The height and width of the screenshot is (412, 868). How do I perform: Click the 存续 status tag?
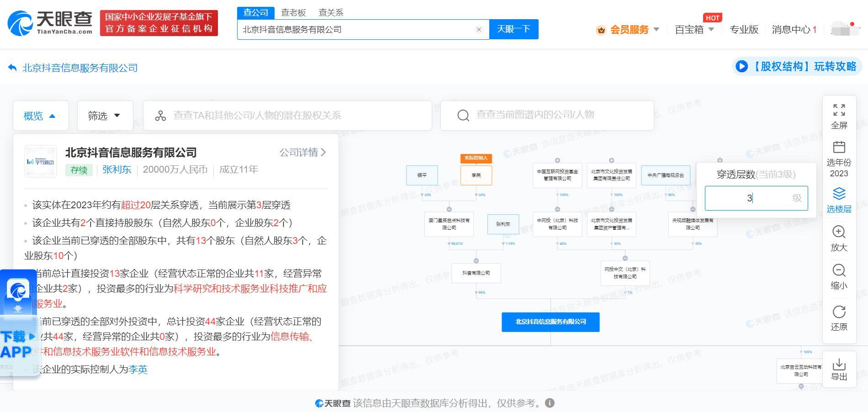click(79, 170)
